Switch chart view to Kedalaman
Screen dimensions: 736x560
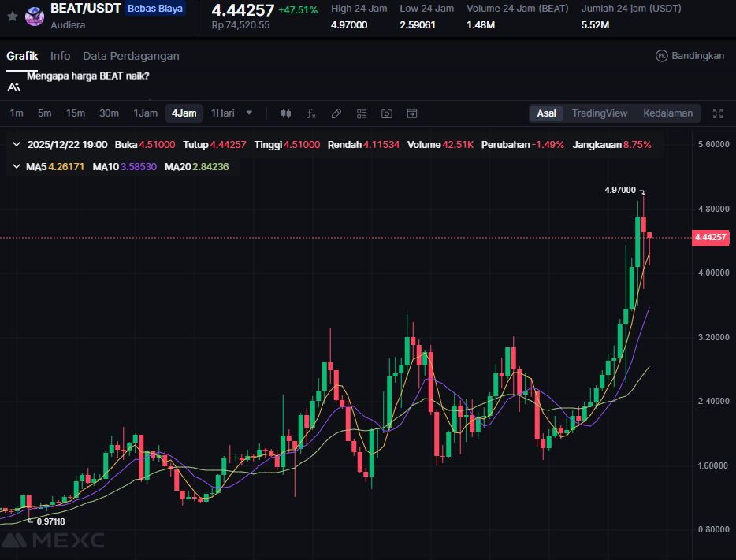pos(667,113)
